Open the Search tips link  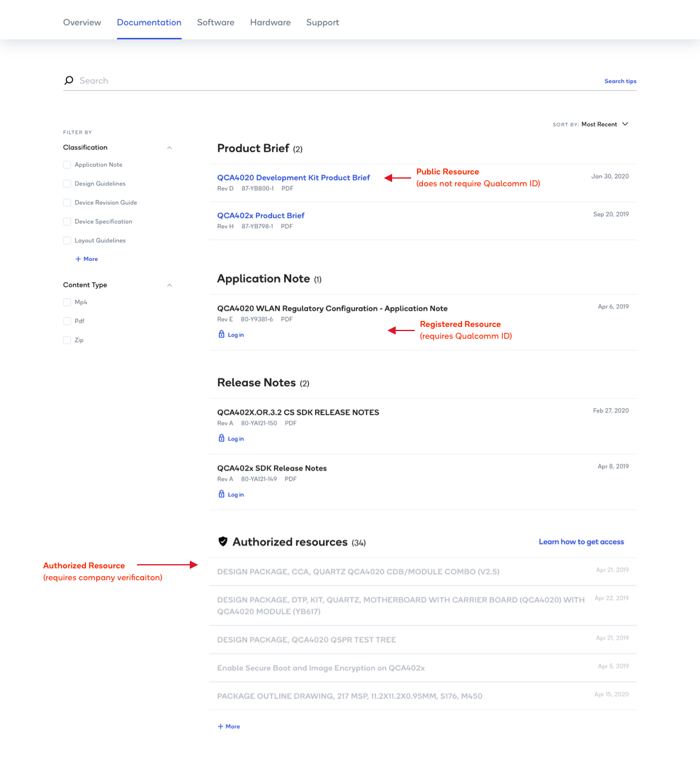tap(620, 81)
